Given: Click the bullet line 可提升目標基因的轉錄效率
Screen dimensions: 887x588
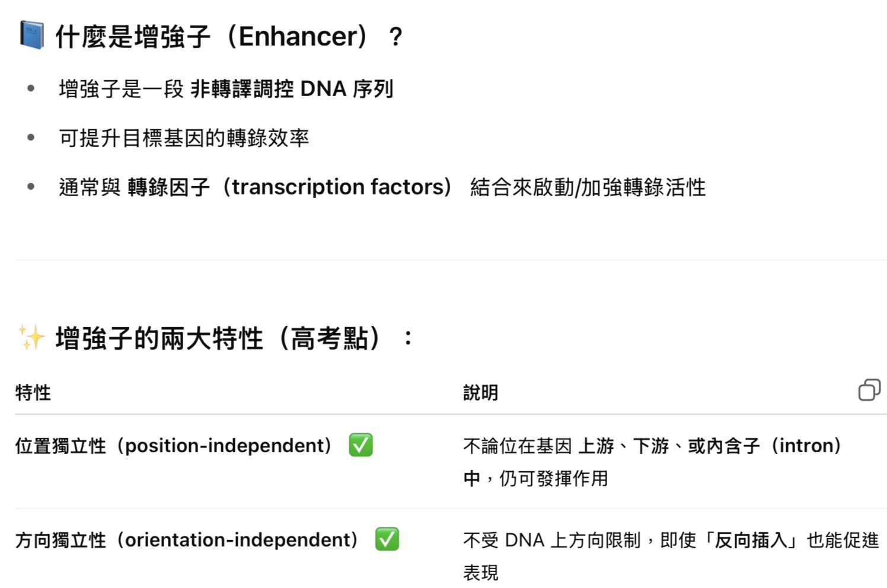Looking at the screenshot, I should (184, 138).
